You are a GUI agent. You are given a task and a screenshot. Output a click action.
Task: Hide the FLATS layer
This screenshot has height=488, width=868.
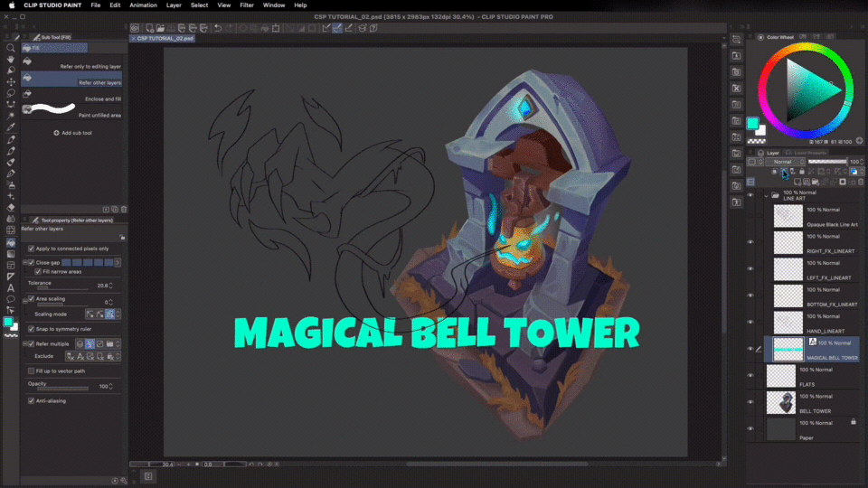(750, 375)
